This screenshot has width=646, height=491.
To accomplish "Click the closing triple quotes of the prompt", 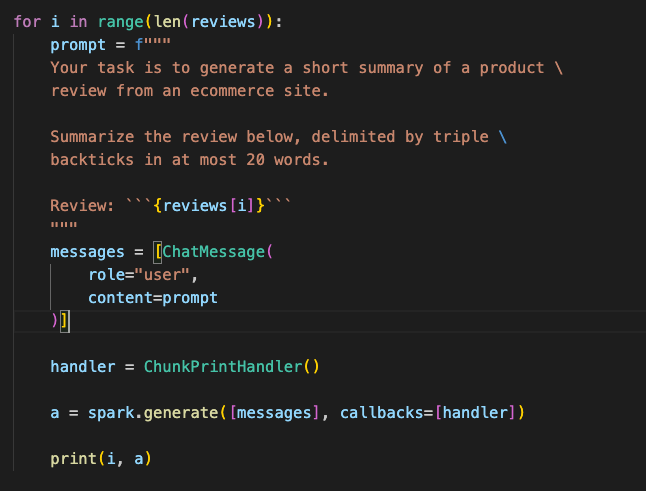I will [64, 225].
